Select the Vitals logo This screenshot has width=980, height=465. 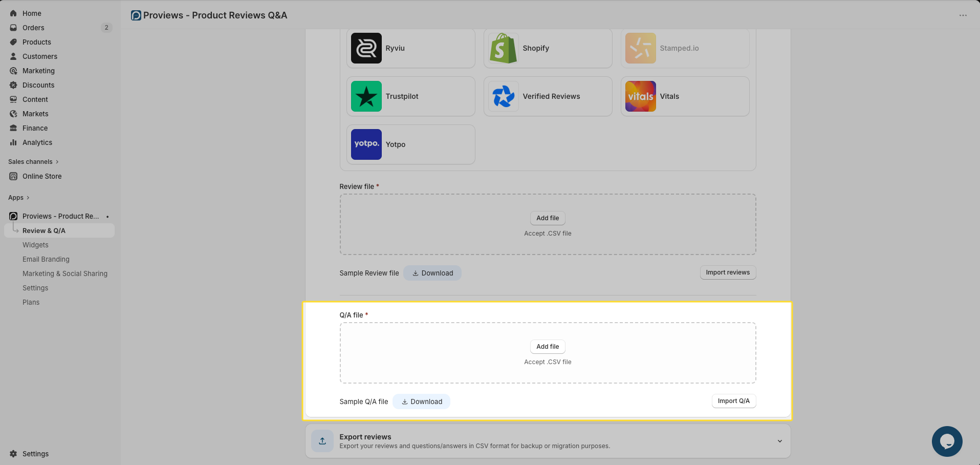pyautogui.click(x=641, y=96)
